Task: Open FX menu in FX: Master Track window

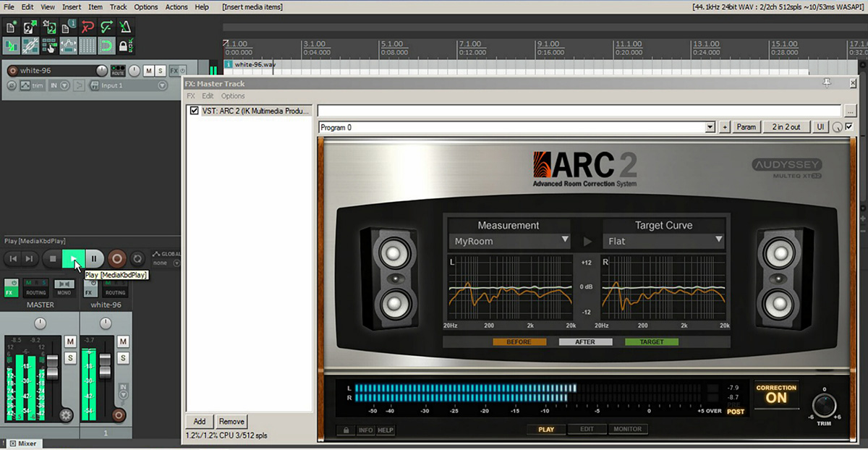Action: coord(191,95)
